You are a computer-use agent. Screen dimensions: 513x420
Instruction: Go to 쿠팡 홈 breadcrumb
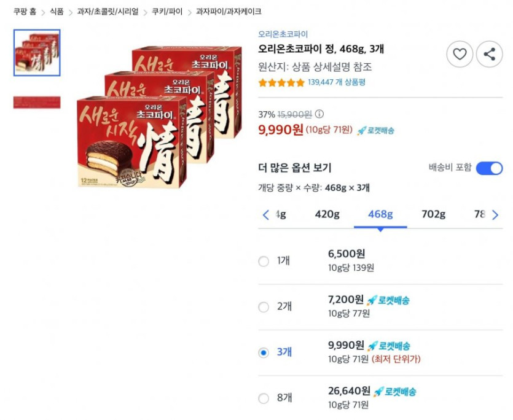point(25,12)
